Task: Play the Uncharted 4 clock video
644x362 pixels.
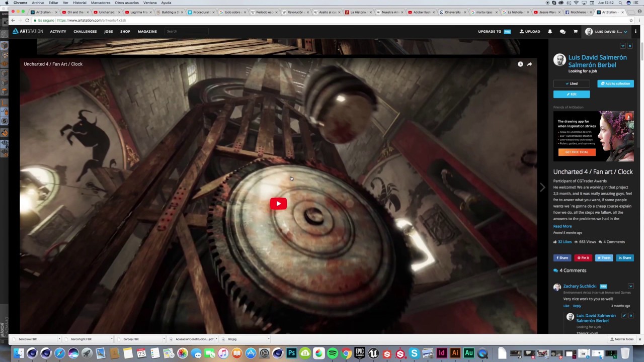Action: pos(278,204)
